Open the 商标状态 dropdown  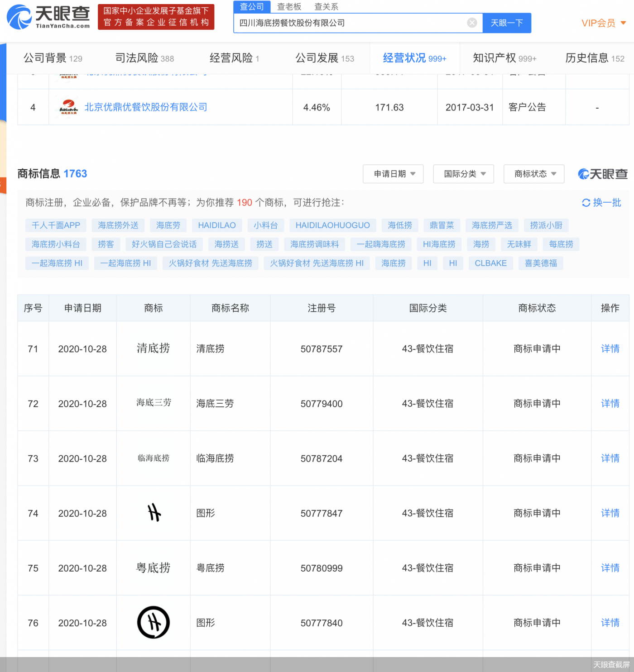pyautogui.click(x=534, y=174)
